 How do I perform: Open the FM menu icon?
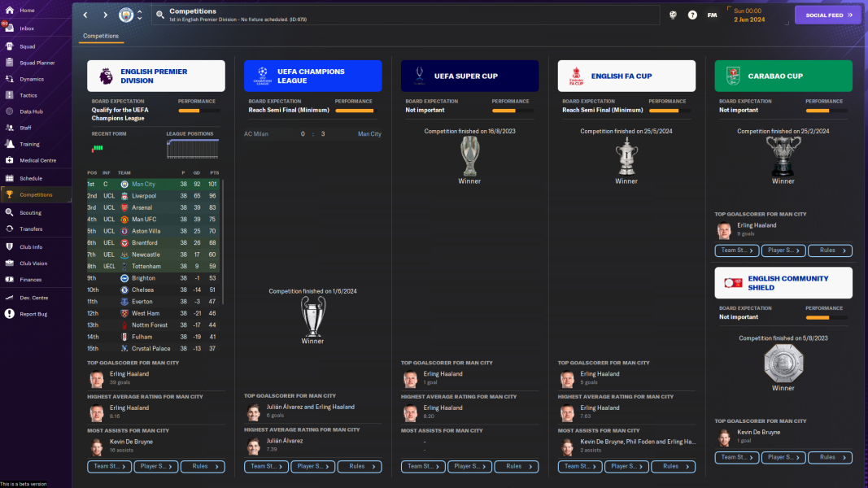coord(712,15)
